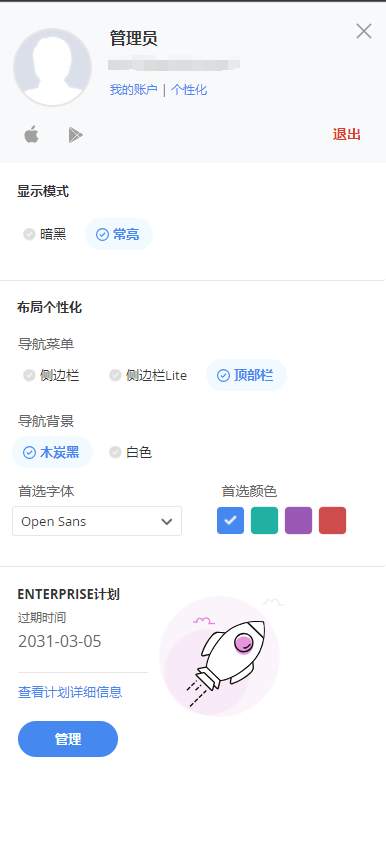
Task: Close the profile panel with X icon
Action: tap(364, 32)
